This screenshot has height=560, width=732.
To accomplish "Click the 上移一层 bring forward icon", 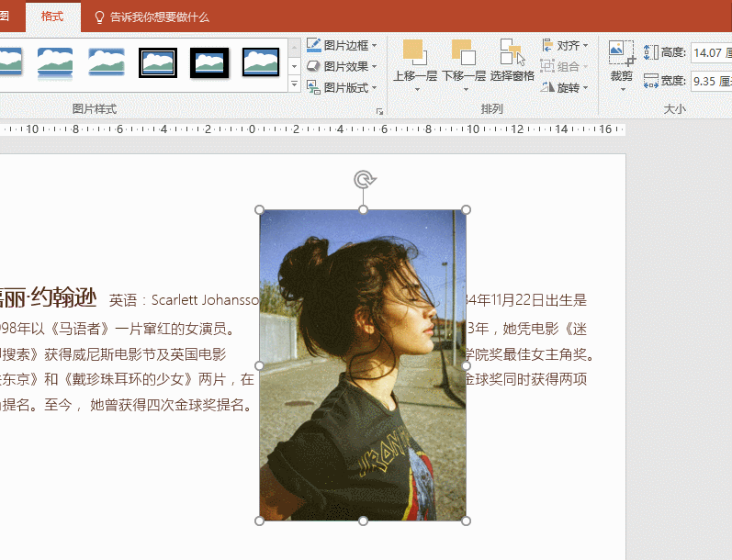I will coord(414,51).
